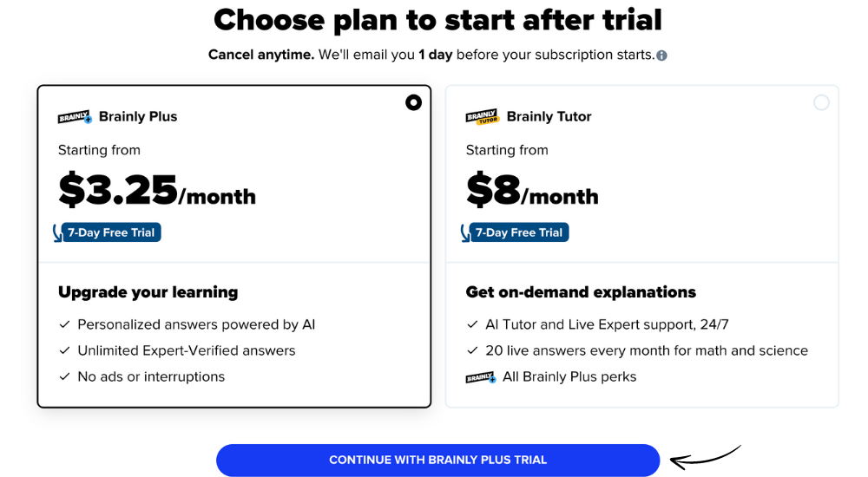This screenshot has height=477, width=868.
Task: Click the Get on-demand explanations heading
Action: (581, 292)
